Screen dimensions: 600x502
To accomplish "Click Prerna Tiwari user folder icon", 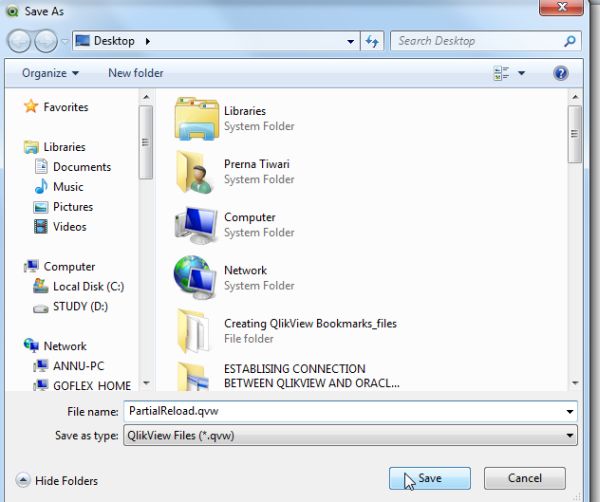I will pyautogui.click(x=194, y=172).
